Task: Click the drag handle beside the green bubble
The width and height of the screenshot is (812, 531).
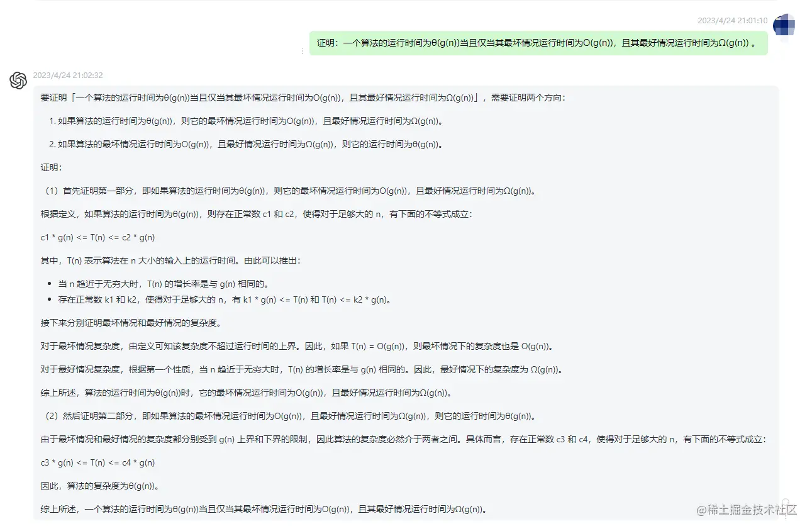Action: pos(303,50)
